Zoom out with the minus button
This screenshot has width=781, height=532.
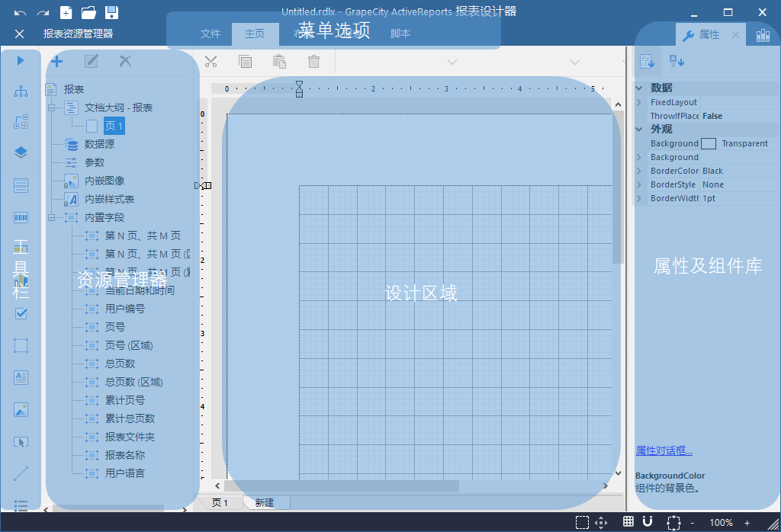click(x=692, y=523)
